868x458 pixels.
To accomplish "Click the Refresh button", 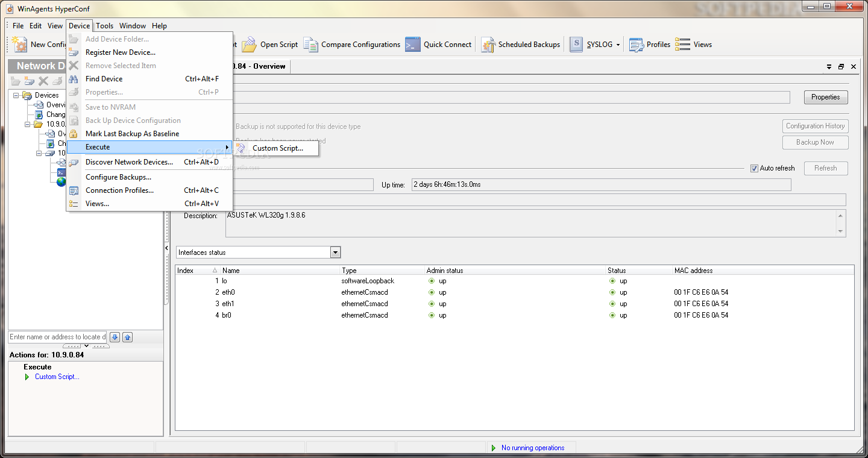I will pyautogui.click(x=826, y=168).
